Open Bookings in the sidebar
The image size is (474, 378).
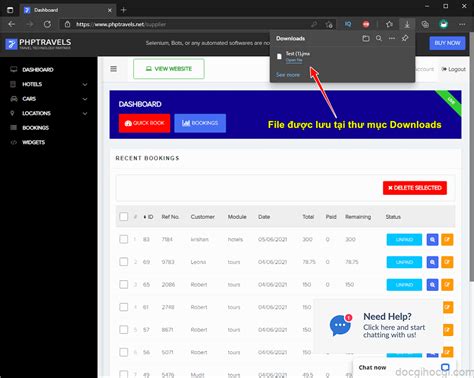point(35,128)
